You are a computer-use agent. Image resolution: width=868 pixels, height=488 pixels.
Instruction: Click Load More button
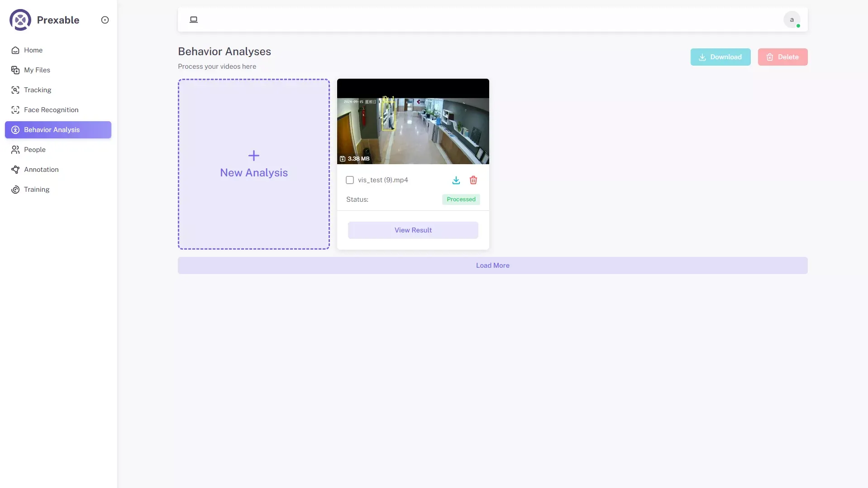(493, 265)
